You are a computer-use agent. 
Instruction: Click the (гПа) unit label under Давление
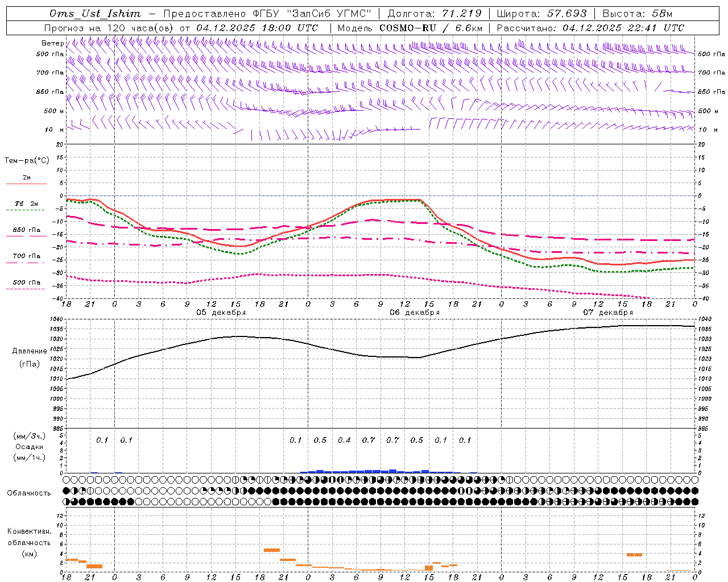(30, 364)
